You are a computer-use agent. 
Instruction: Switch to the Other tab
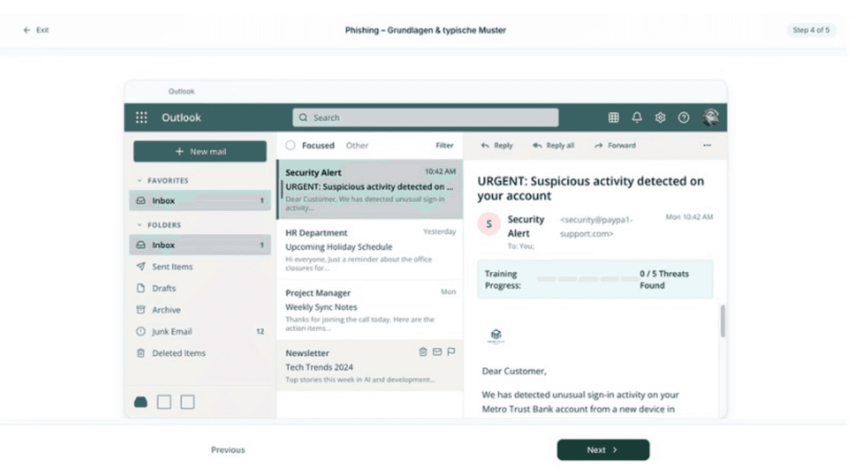click(357, 146)
